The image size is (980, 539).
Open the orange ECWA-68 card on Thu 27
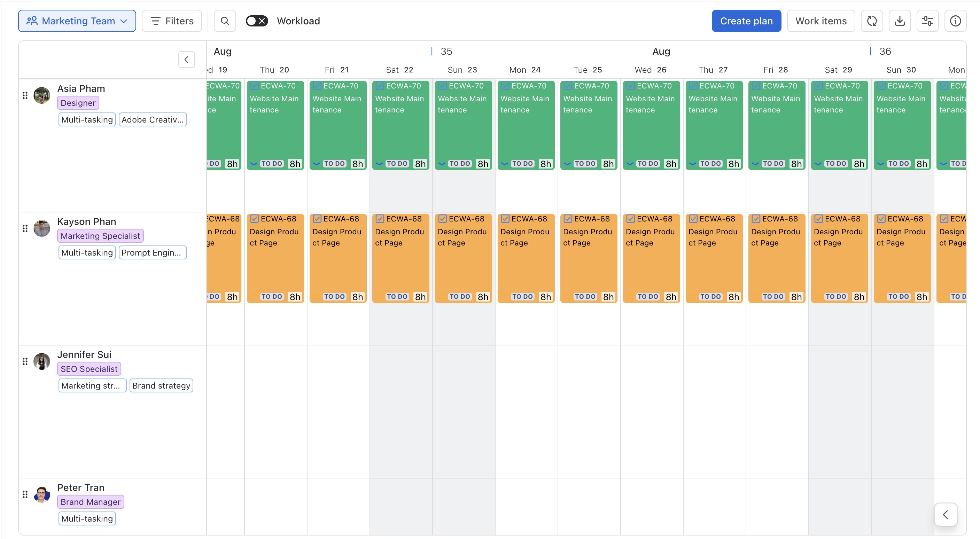714,258
